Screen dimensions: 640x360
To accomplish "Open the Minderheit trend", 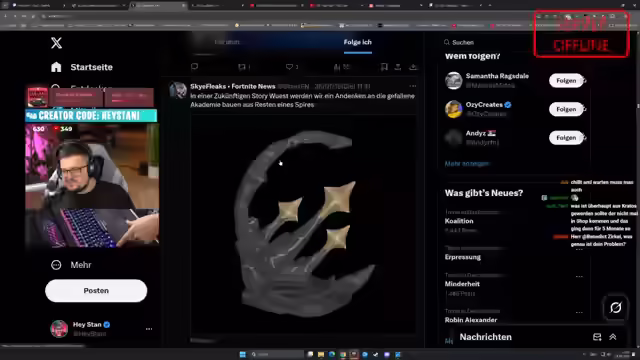I will click(462, 284).
